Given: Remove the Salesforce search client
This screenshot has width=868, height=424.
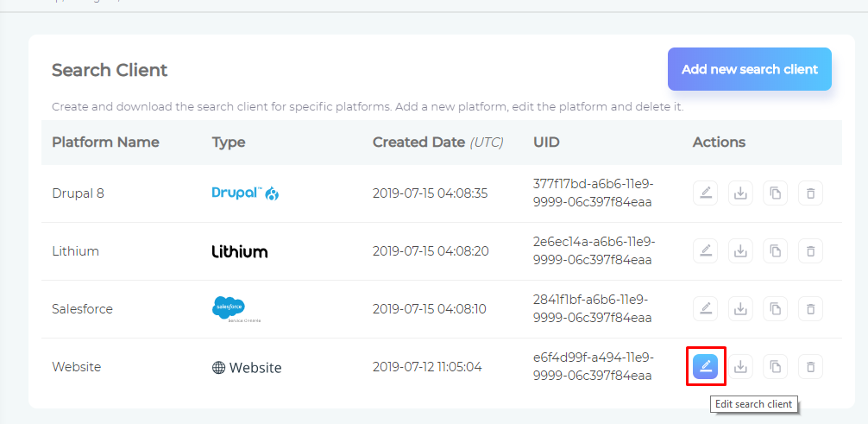Looking at the screenshot, I should pyautogui.click(x=810, y=309).
